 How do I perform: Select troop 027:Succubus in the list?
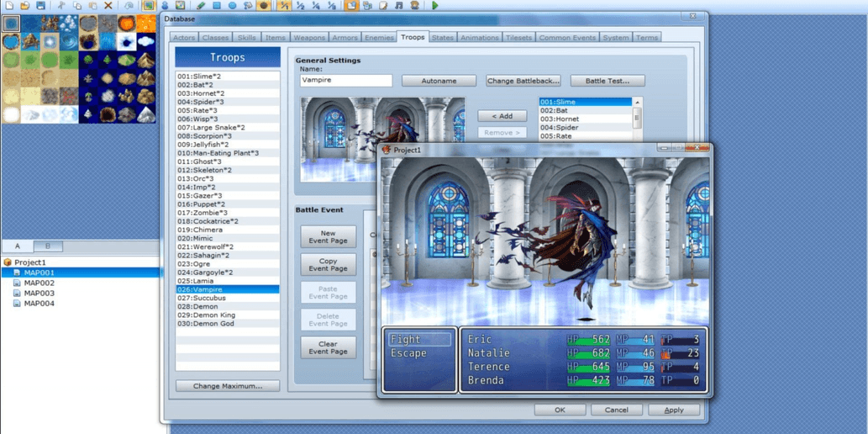click(228, 298)
